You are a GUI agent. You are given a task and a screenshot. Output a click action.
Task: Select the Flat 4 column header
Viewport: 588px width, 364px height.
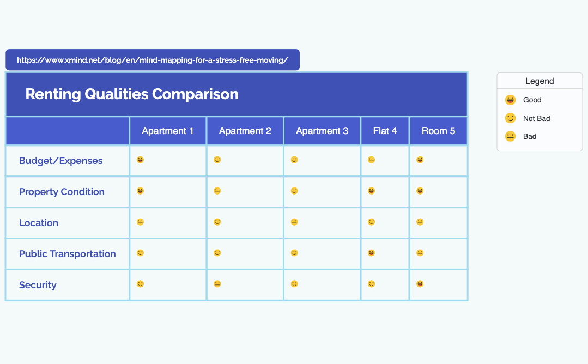pyautogui.click(x=385, y=131)
